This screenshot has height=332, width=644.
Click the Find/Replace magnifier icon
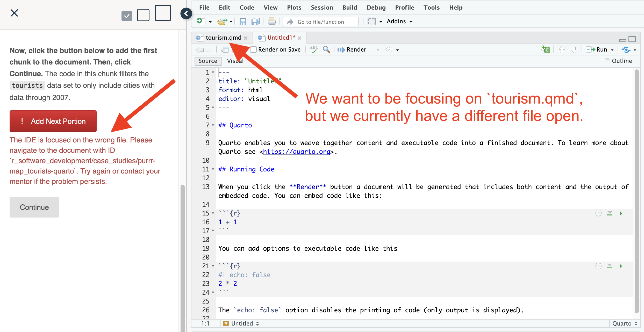point(326,49)
